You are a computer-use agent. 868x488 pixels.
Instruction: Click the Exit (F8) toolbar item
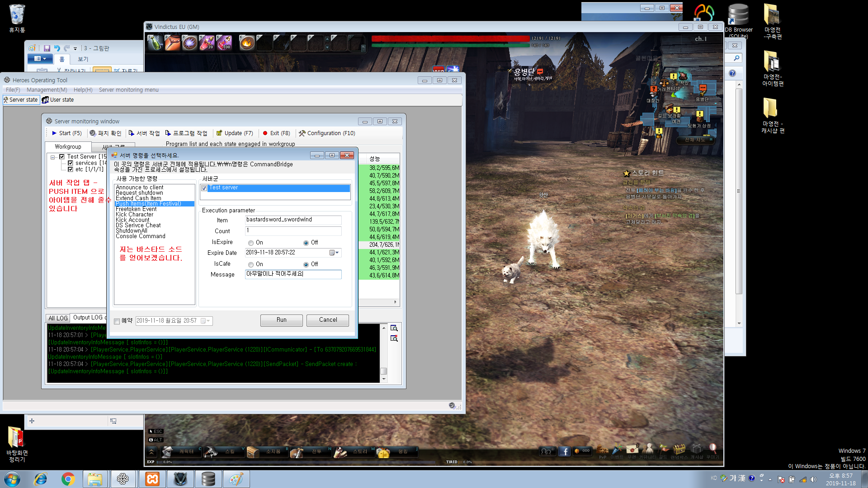[x=276, y=133]
